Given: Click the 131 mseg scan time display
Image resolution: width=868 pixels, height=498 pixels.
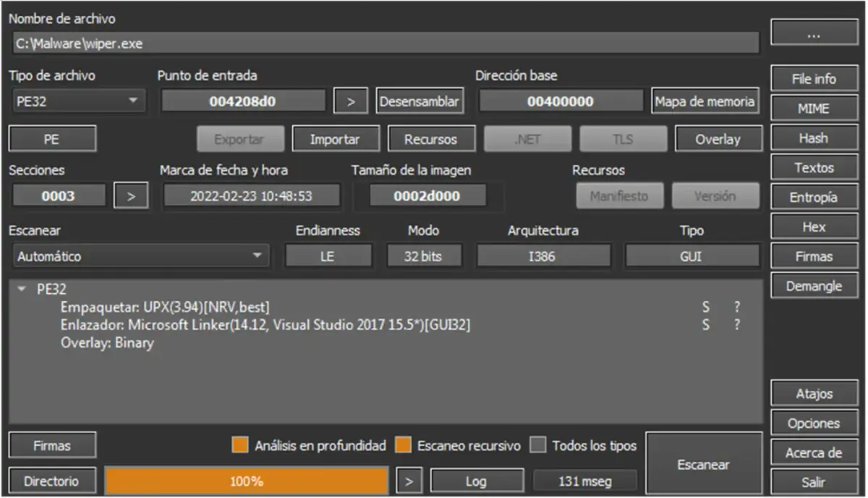Looking at the screenshot, I should click(585, 481).
